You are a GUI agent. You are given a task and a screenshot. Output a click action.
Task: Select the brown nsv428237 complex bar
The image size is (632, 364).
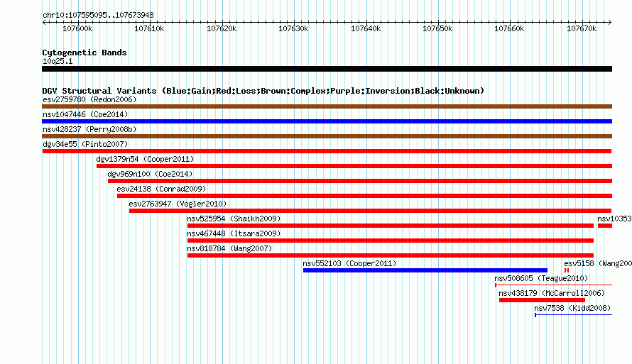pyautogui.click(x=327, y=136)
